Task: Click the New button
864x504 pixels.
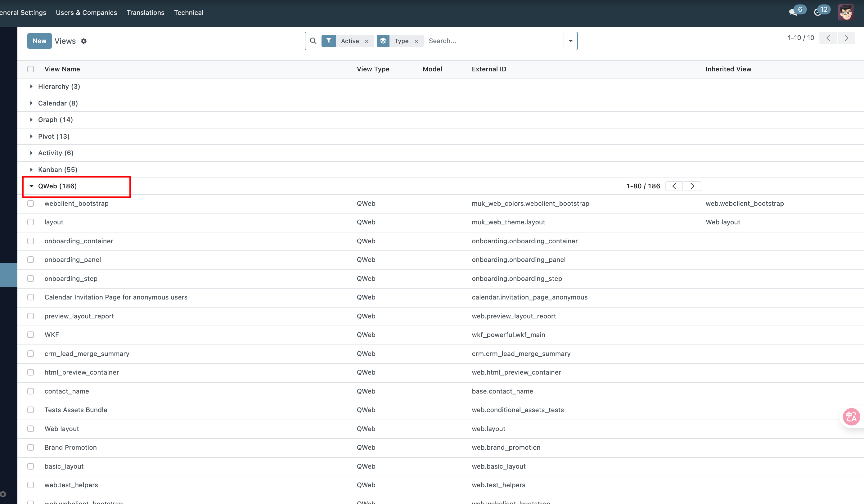Action: [x=39, y=41]
